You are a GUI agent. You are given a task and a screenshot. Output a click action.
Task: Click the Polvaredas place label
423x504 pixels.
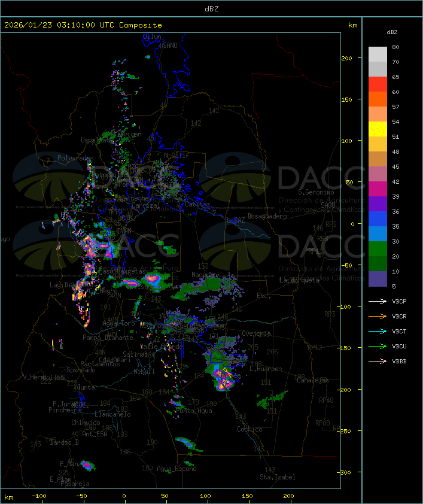click(75, 158)
